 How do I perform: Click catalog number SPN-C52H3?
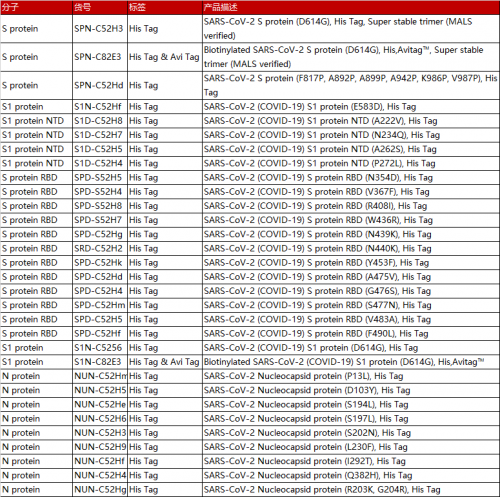(x=99, y=29)
